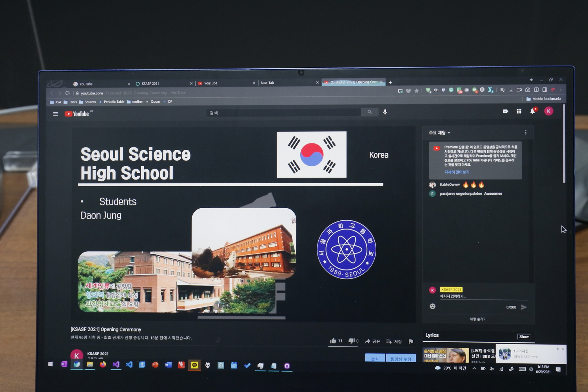Image resolution: width=588 pixels, height=392 pixels.
Task: Select the KSASF 2021 Opening Ceremony tab
Action: coord(353,82)
